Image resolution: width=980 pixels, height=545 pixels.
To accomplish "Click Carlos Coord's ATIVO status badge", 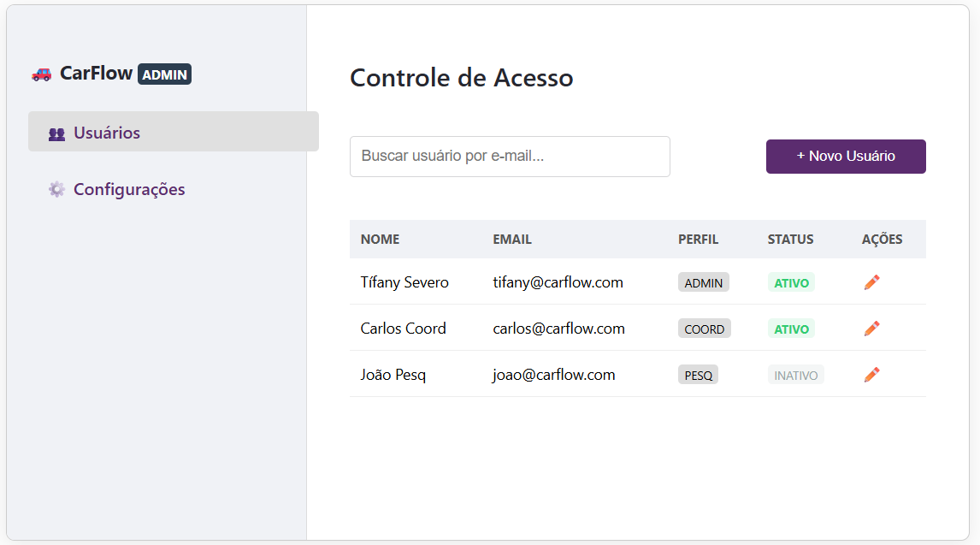I will [791, 329].
